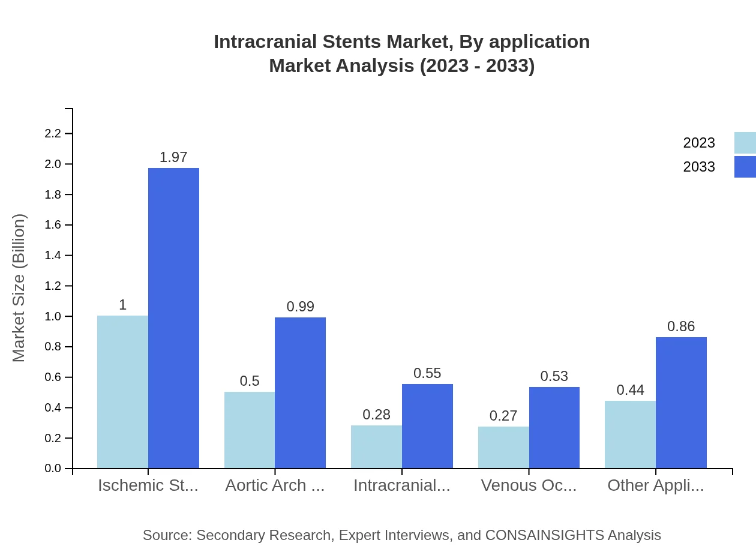Expand the truncated Venous Oc... label
Screen dimensions: 756x552
coord(528,485)
